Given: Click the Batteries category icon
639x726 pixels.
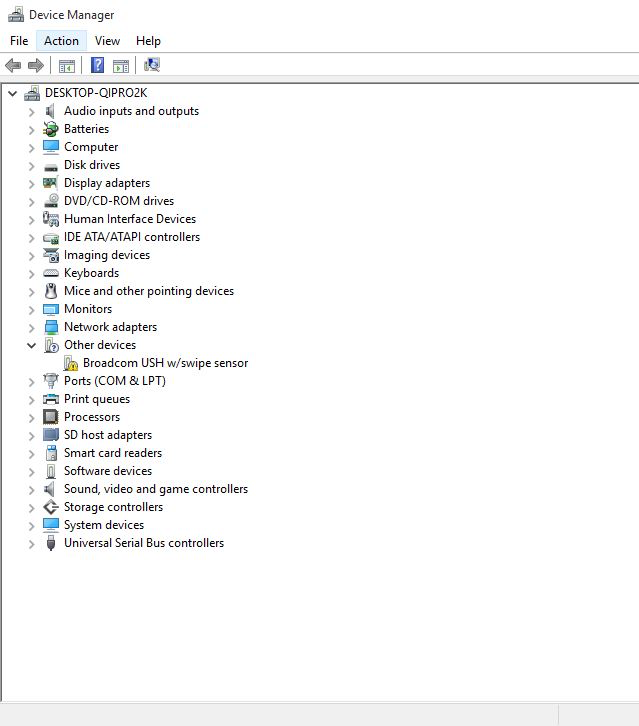Looking at the screenshot, I should pos(50,129).
